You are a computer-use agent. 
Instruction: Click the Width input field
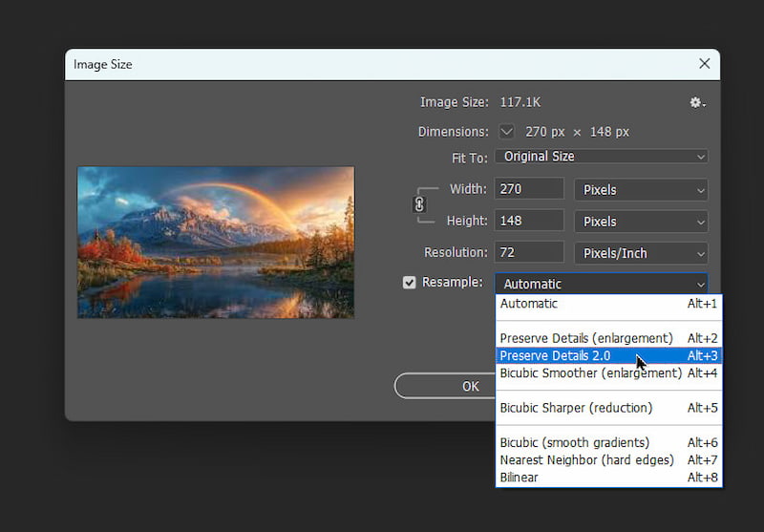pyautogui.click(x=528, y=190)
